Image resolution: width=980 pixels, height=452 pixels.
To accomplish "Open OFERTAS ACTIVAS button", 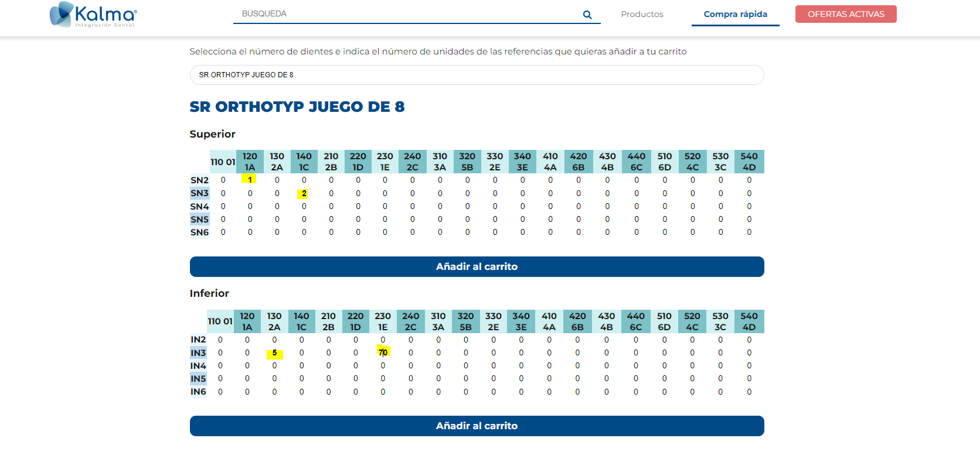I will (846, 14).
